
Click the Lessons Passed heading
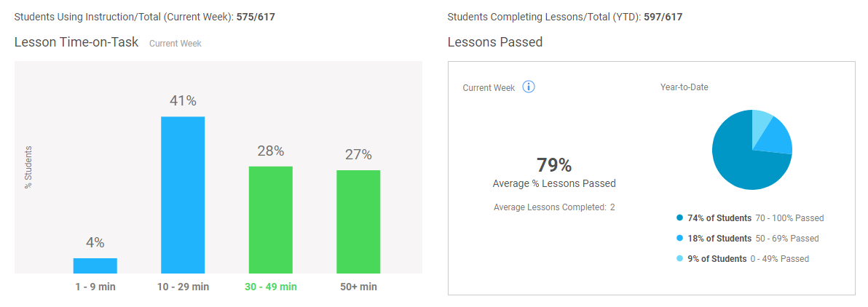(x=495, y=42)
